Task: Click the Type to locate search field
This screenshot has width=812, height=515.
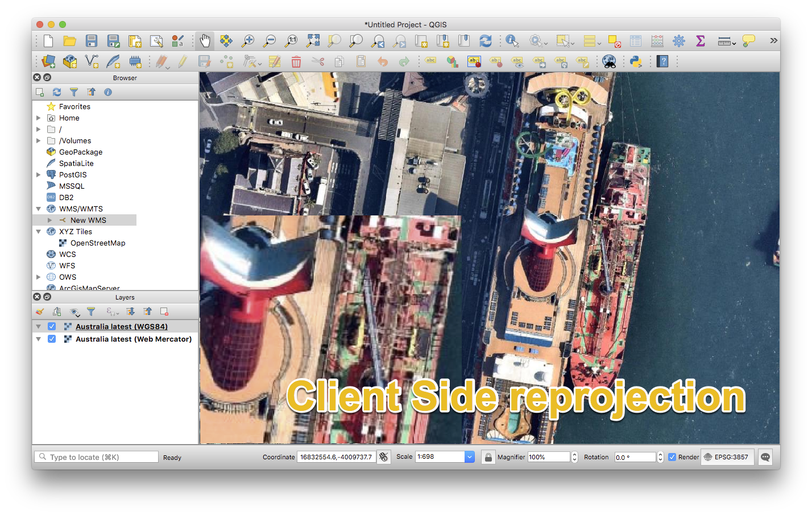Action: (96, 456)
